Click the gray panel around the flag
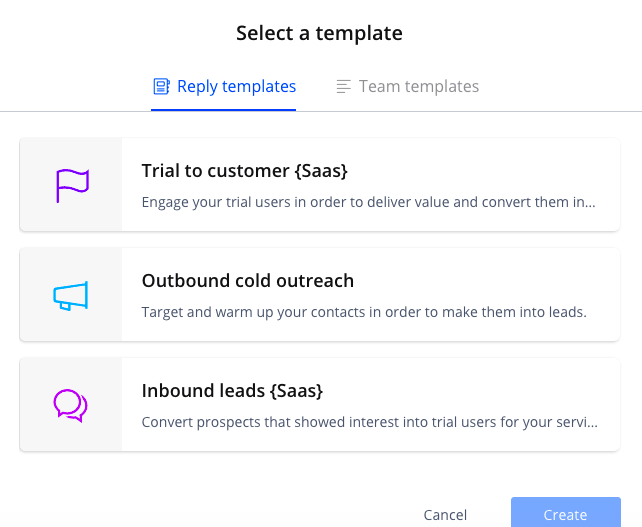The image size is (642, 527). (x=71, y=185)
